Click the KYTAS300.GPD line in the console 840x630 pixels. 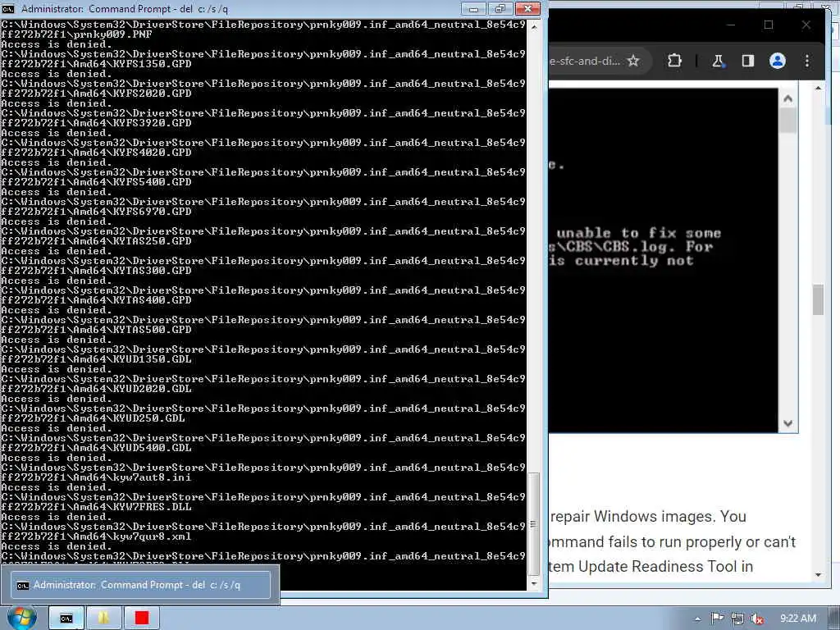(x=97, y=271)
